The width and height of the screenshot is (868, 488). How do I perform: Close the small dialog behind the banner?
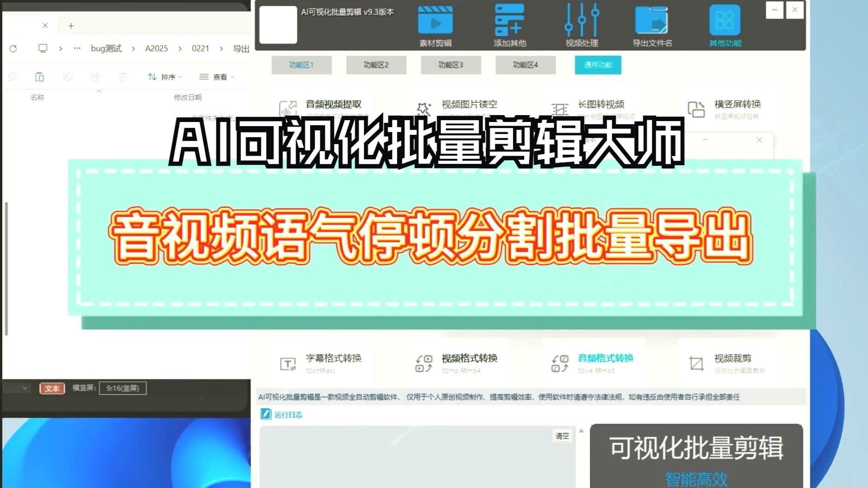click(x=759, y=139)
